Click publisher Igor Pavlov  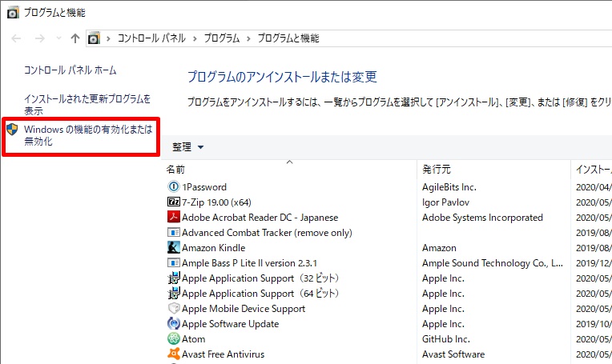point(445,202)
